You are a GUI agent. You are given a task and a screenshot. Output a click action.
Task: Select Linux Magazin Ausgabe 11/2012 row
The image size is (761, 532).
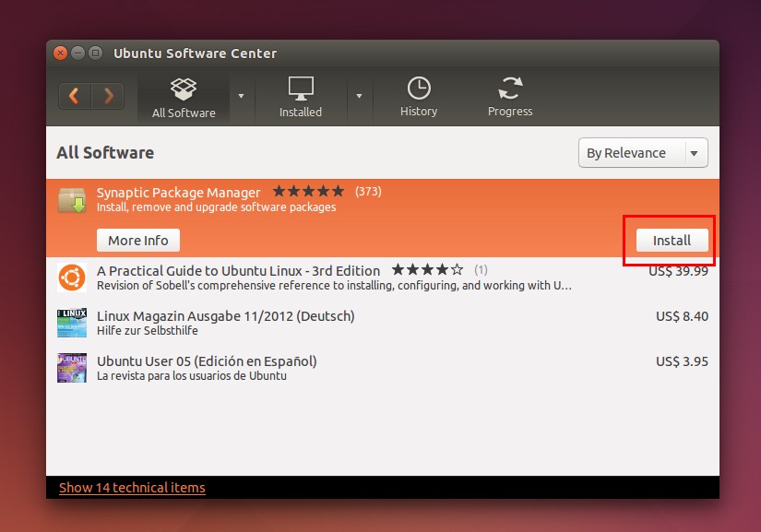pyautogui.click(x=383, y=323)
